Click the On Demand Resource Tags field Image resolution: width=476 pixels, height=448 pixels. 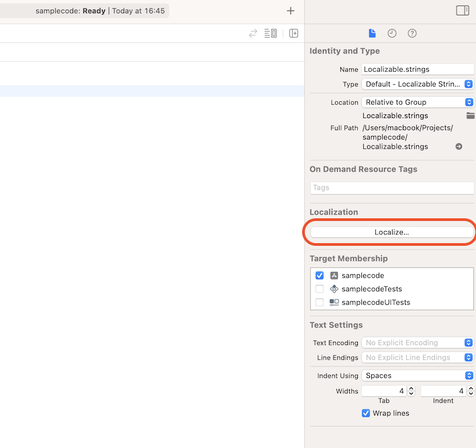[392, 187]
